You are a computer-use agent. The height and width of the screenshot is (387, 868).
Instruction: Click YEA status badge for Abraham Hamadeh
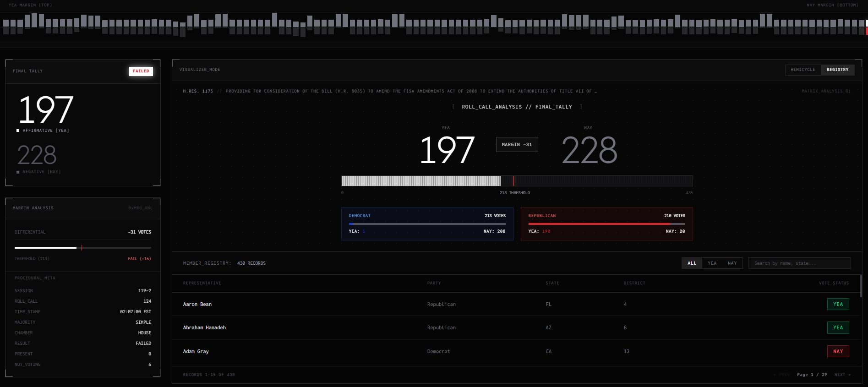838,328
